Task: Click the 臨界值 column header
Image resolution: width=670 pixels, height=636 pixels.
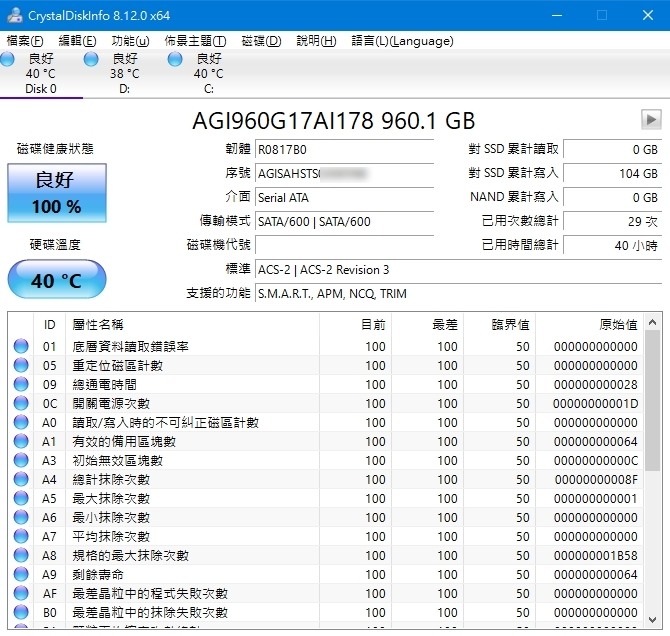Action: coord(500,325)
